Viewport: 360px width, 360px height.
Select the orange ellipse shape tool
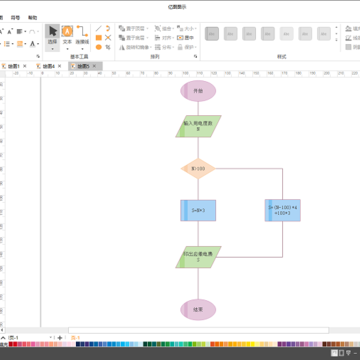click(x=99, y=47)
